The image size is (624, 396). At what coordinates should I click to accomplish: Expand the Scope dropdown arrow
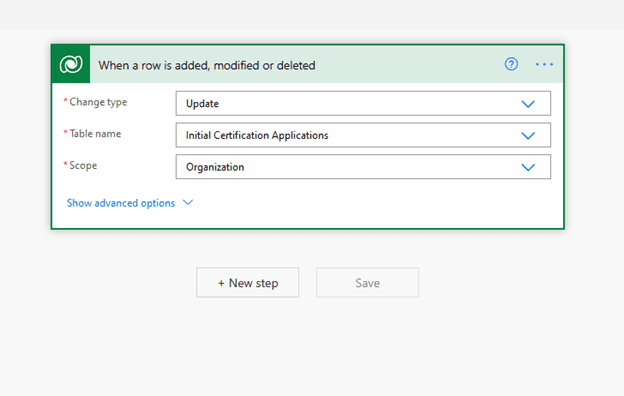(x=528, y=167)
